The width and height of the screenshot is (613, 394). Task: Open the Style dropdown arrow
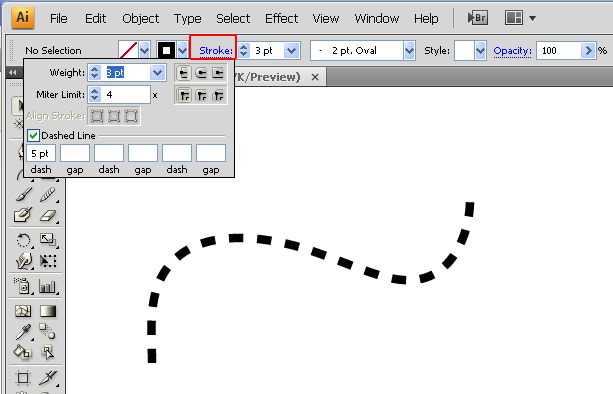click(x=480, y=50)
